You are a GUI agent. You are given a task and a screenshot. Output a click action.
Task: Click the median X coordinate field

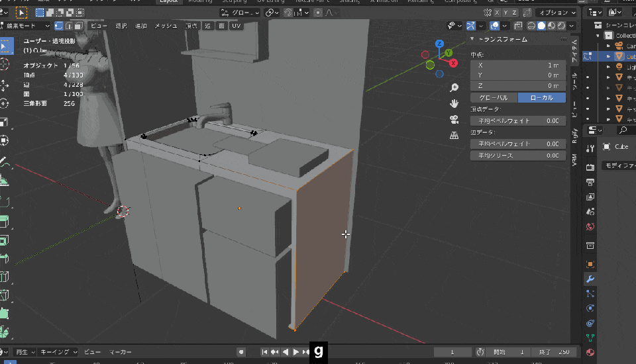click(518, 66)
